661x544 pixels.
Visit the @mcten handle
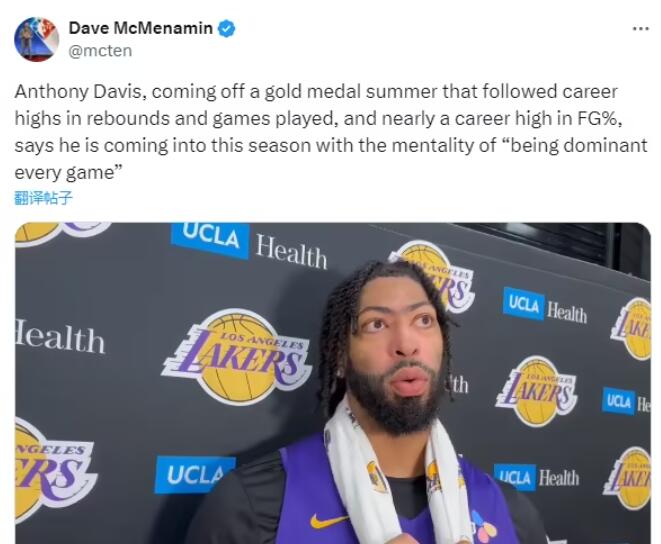coord(100,51)
